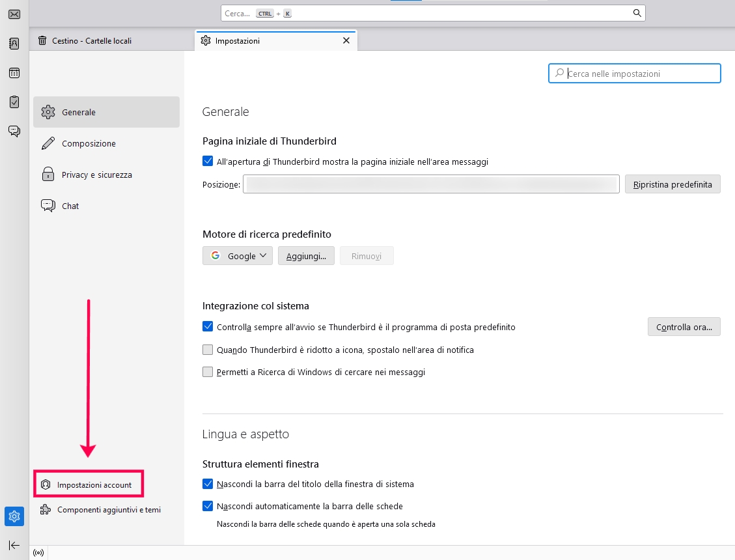This screenshot has width=735, height=560.
Task: Switch to the Cestino - Cartelle locali tab
Action: pos(111,41)
